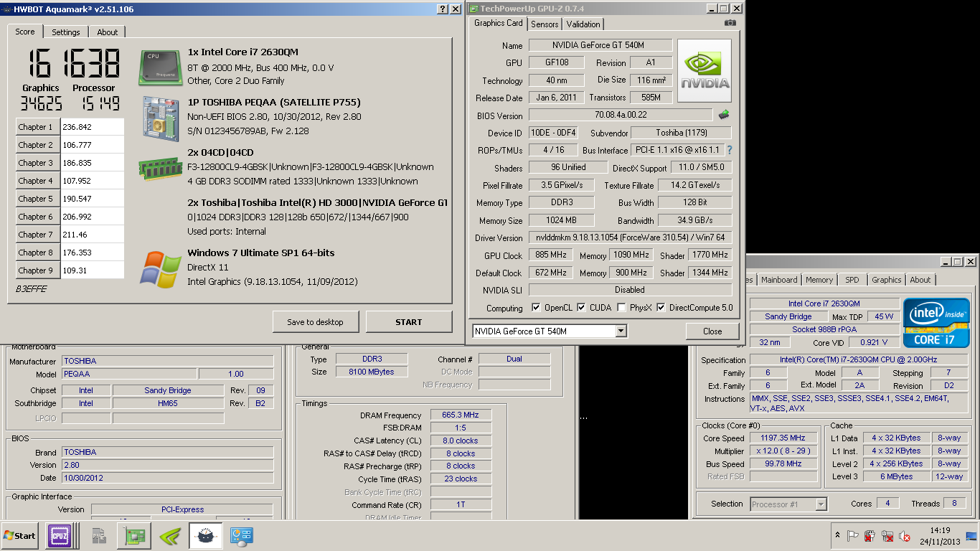The height and width of the screenshot is (551, 980).
Task: Click the motherboard icon in Aquamark
Action: (x=161, y=118)
